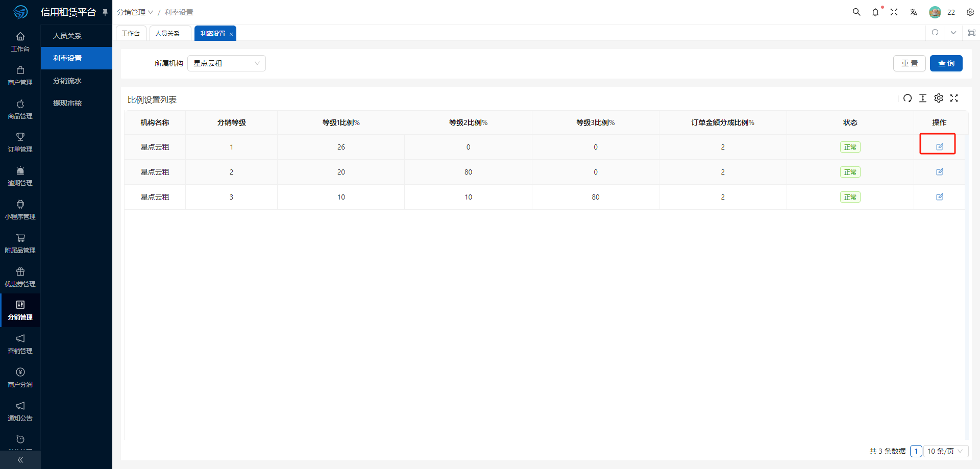Refresh the ratio settings table
Viewport: 980px width, 469px height.
click(x=907, y=98)
